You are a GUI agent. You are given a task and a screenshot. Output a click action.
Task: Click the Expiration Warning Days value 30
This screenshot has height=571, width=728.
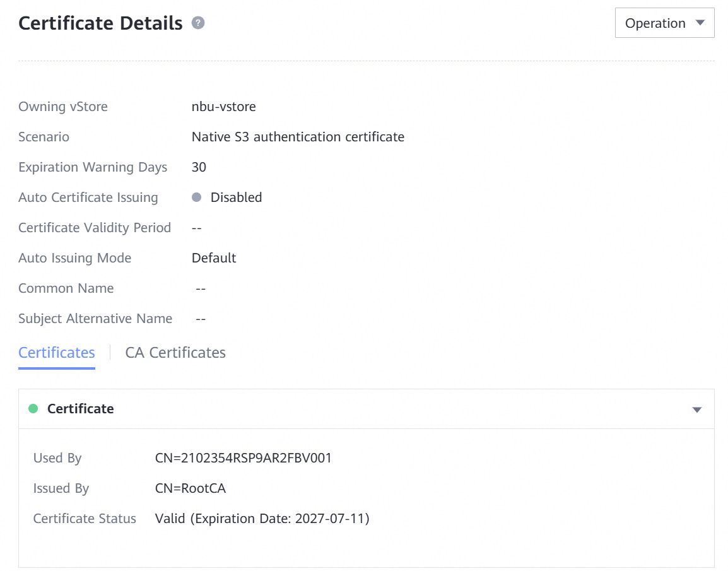pyautogui.click(x=199, y=167)
